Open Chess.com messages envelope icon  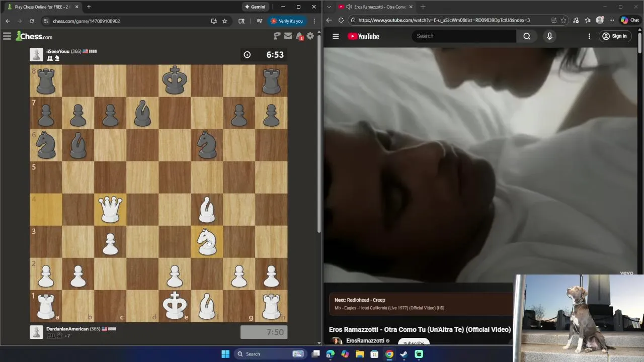tap(288, 36)
